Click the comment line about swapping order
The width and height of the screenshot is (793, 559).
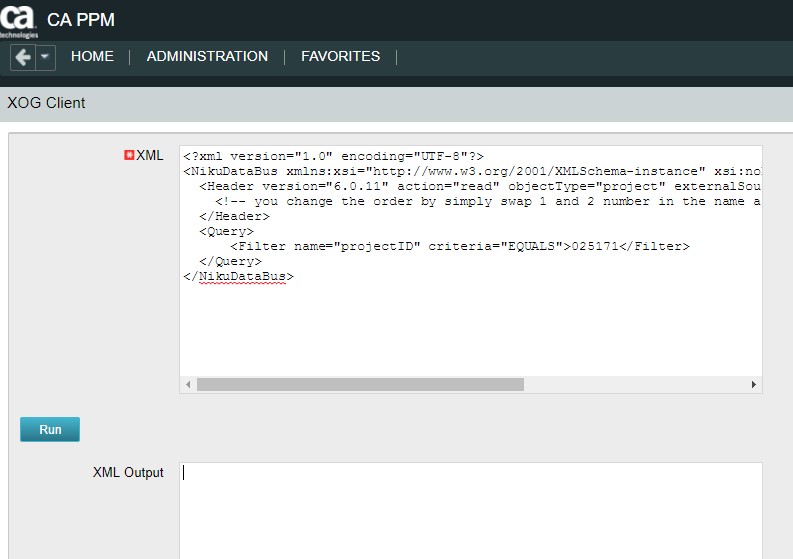coord(488,201)
